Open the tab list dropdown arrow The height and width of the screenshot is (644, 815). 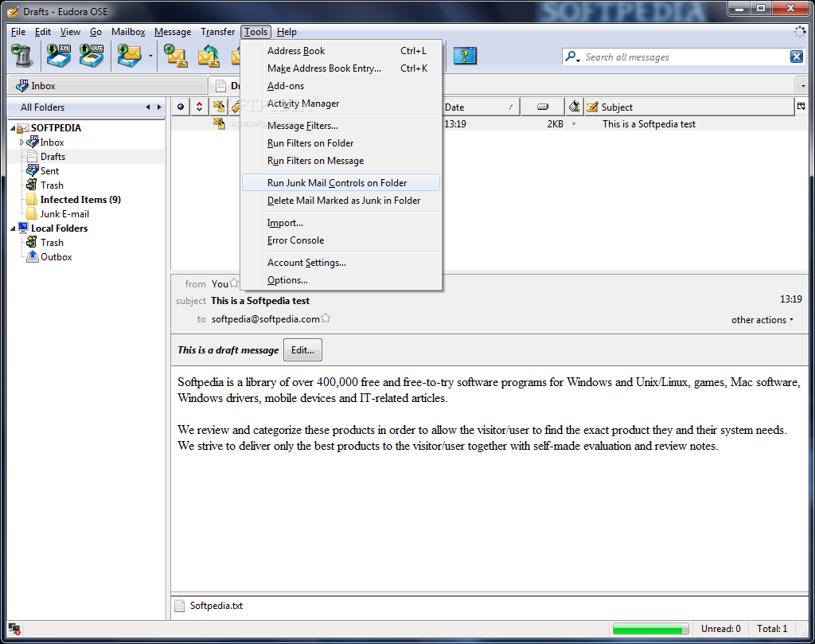(x=803, y=86)
